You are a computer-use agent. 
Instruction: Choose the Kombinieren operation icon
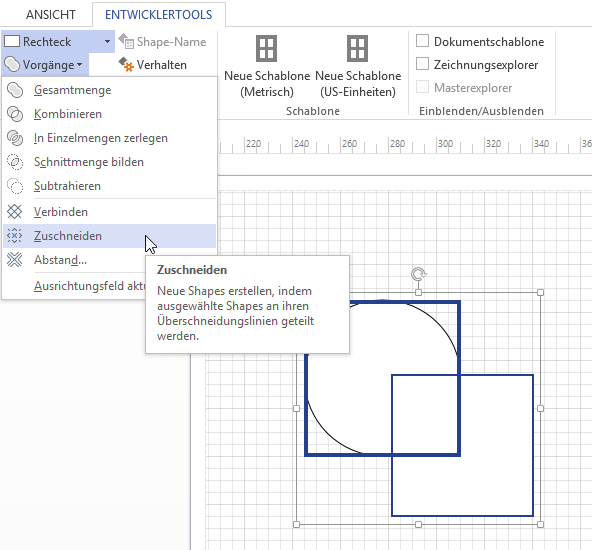[15, 114]
